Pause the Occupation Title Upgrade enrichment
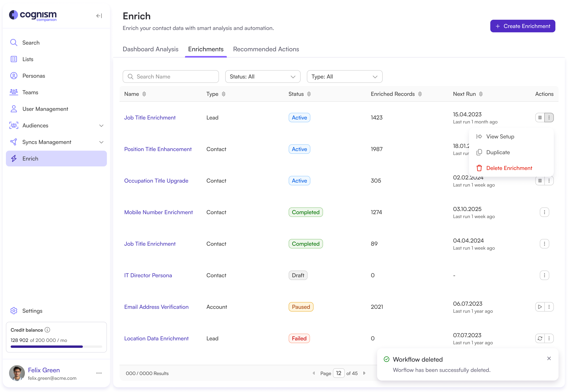This screenshot has width=568, height=392. click(x=540, y=181)
